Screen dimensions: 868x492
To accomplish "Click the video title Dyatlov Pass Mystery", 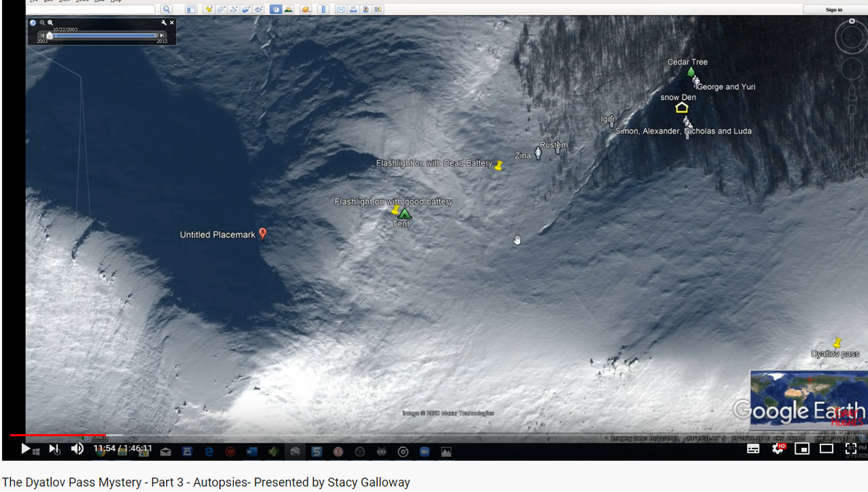I will [206, 482].
